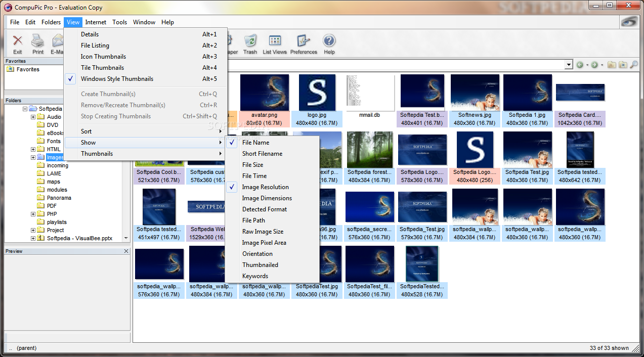The width and height of the screenshot is (644, 357).
Task: Expand the Audio folder node
Action: [33, 117]
